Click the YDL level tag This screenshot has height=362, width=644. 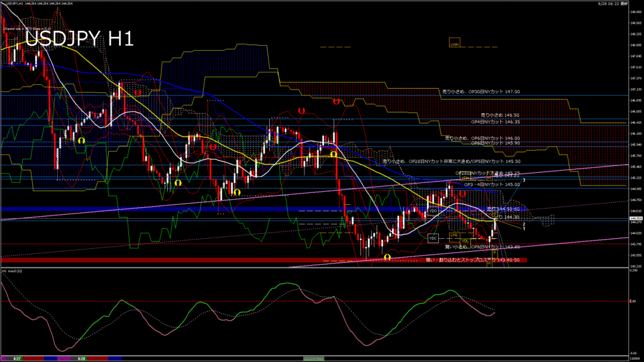pos(465,241)
